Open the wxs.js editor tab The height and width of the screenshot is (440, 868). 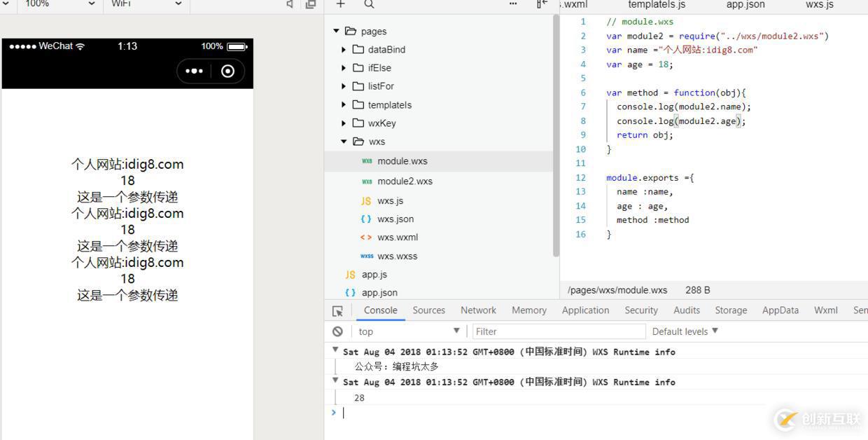coord(820,4)
